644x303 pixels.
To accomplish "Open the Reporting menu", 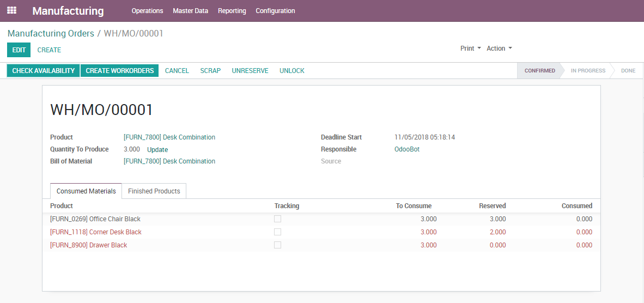I will (x=232, y=11).
